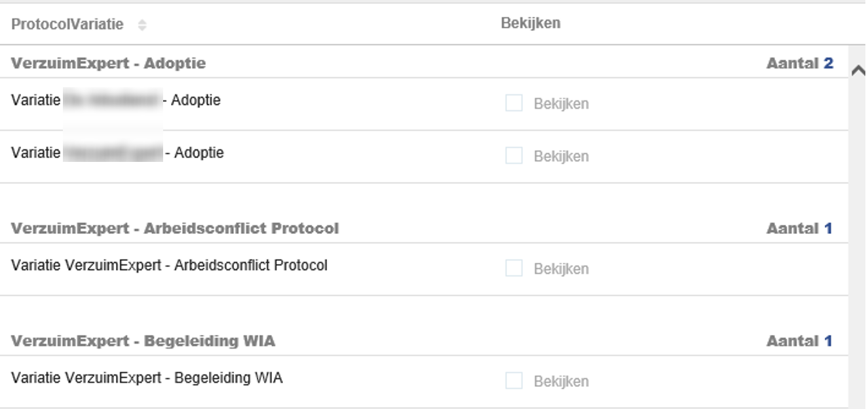
Task: Collapse the VerzuimExpert - Arbeidsconflict Protocol group header
Action: click(x=175, y=228)
